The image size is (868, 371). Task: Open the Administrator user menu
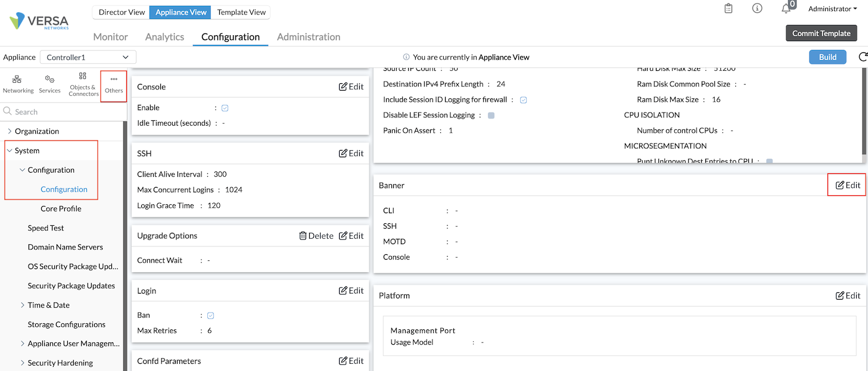832,8
